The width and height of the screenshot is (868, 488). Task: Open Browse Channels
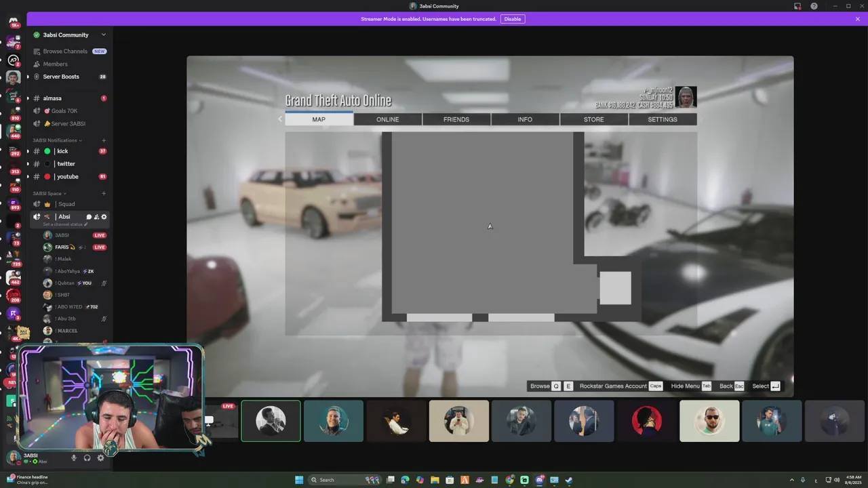[x=70, y=51]
